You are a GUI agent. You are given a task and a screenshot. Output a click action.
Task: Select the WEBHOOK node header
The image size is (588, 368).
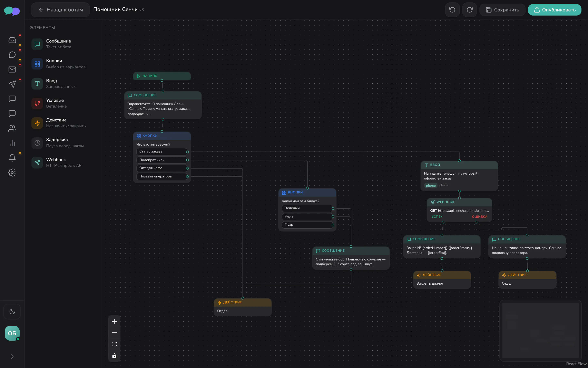click(x=459, y=202)
